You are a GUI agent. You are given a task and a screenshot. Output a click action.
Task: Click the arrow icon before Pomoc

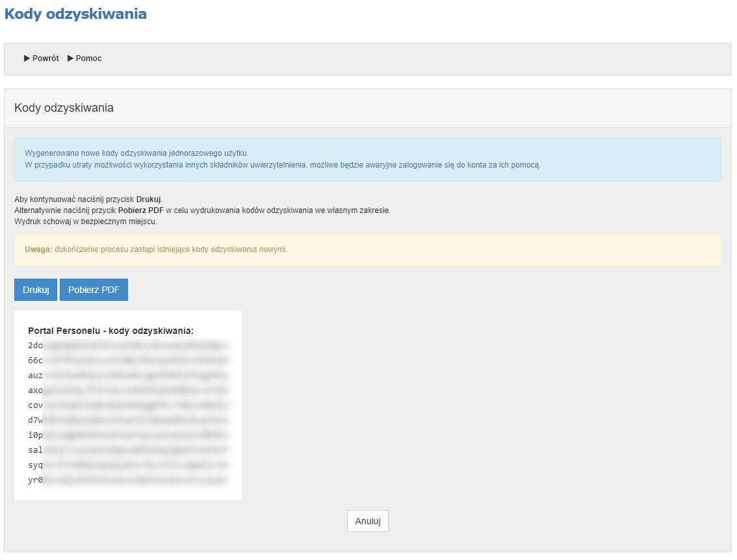pos(71,58)
